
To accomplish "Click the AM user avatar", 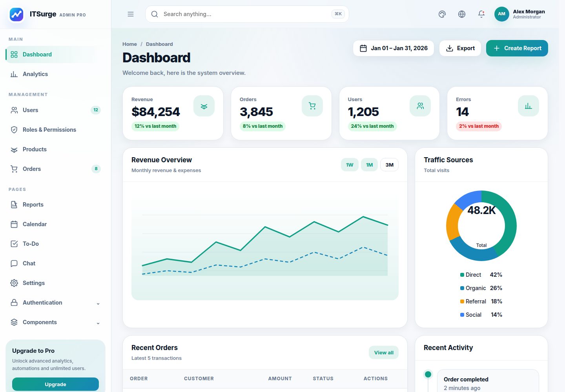I will pyautogui.click(x=501, y=14).
